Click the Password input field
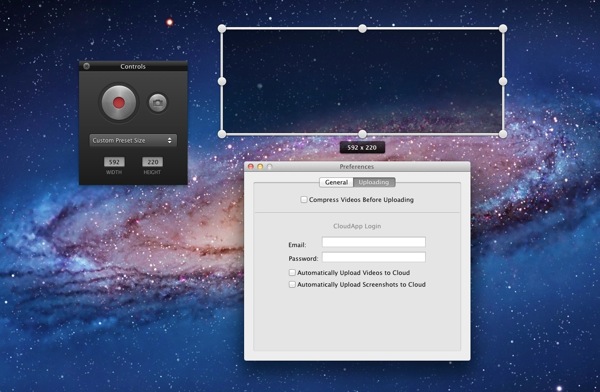Screen dimensions: 600x392 [373, 257]
